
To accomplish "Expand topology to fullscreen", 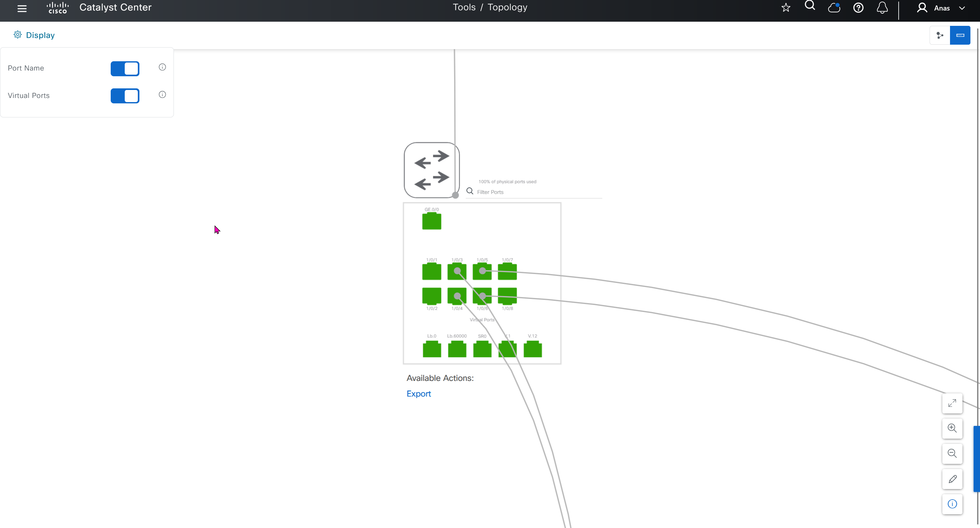I will pyautogui.click(x=952, y=403).
